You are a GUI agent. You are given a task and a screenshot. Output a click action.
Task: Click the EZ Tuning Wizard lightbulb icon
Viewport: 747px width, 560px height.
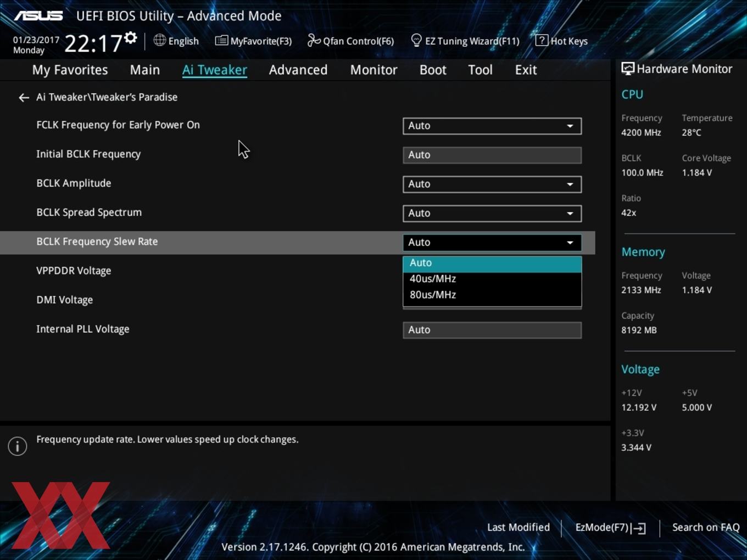(416, 40)
